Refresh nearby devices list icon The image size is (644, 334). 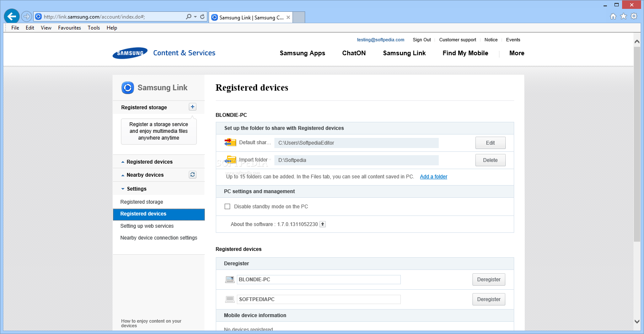[193, 175]
